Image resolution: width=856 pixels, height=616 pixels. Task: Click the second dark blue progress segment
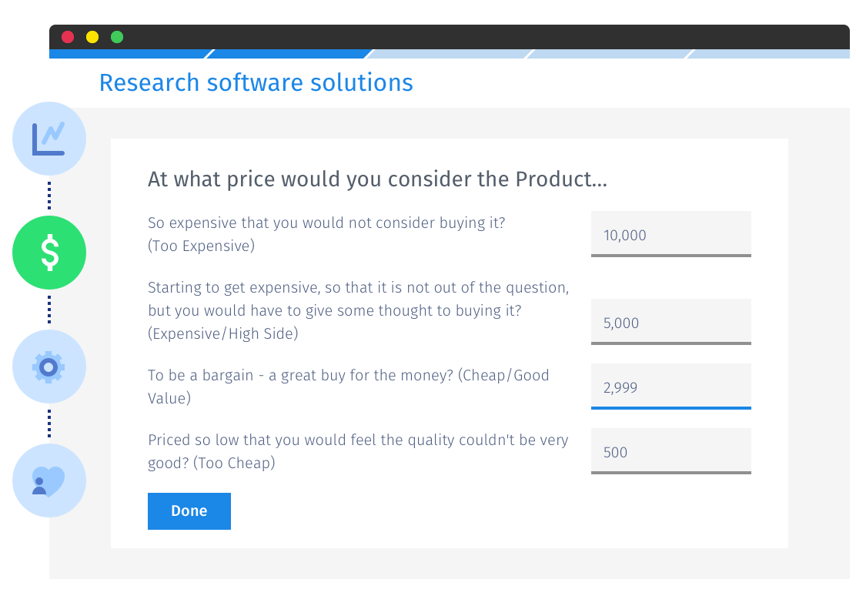[x=289, y=54]
